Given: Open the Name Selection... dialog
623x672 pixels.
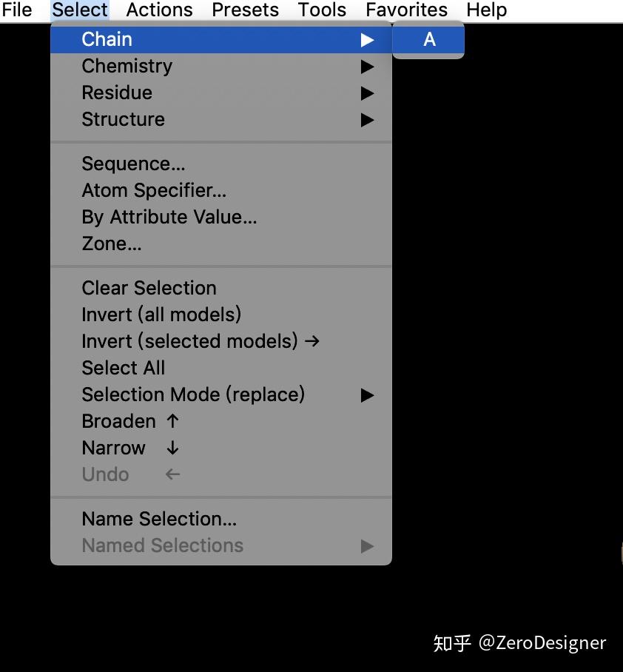Looking at the screenshot, I should click(x=159, y=520).
